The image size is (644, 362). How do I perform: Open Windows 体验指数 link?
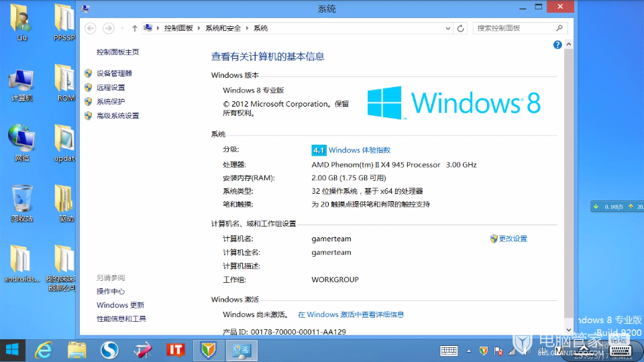[360, 150]
